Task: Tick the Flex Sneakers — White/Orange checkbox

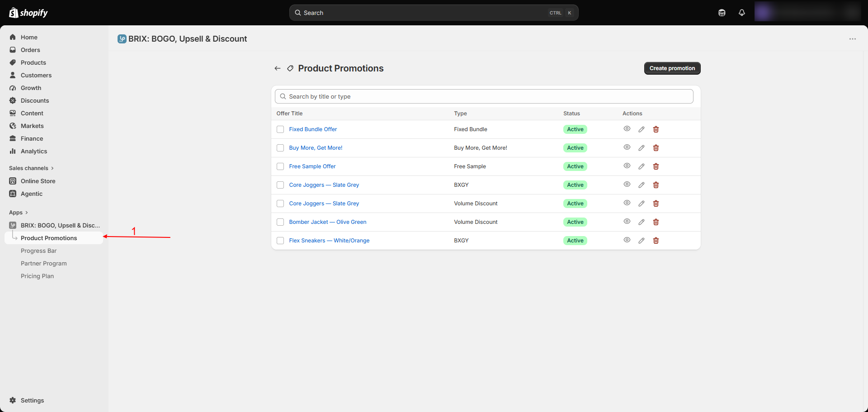Action: click(280, 241)
